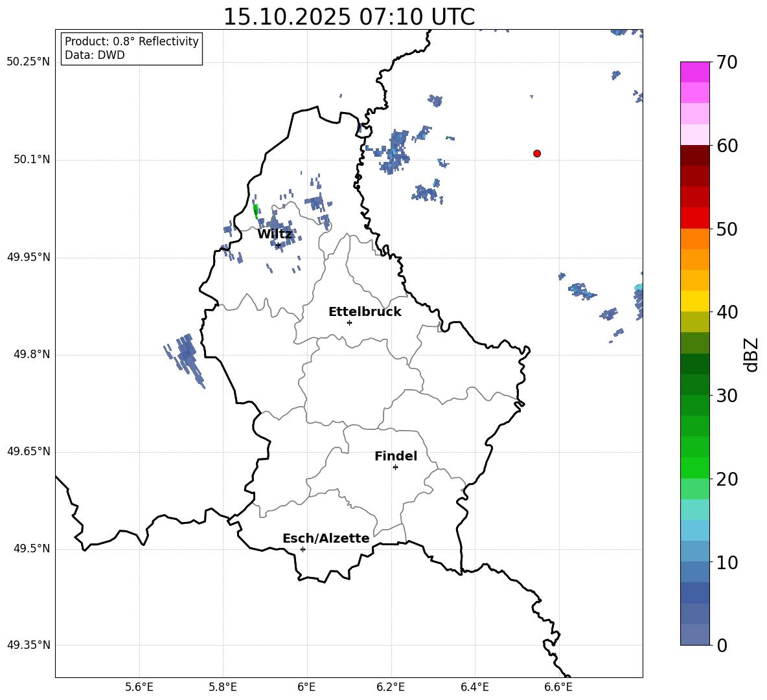
Task: Click the 49.65°N latitude label
Action: pyautogui.click(x=29, y=451)
